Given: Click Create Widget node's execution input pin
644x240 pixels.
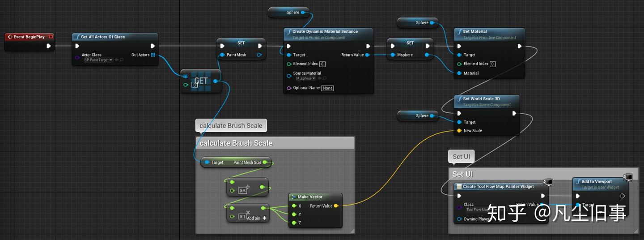Looking at the screenshot, I should 459,196.
